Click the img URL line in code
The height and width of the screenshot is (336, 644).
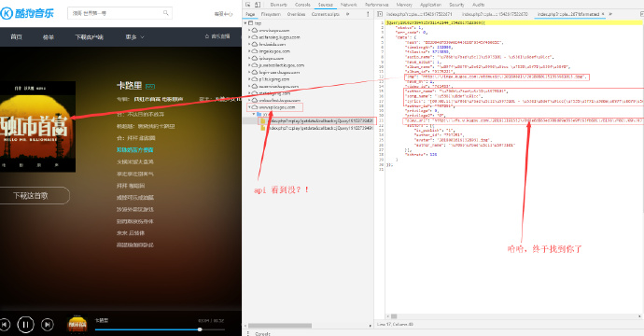(x=497, y=77)
